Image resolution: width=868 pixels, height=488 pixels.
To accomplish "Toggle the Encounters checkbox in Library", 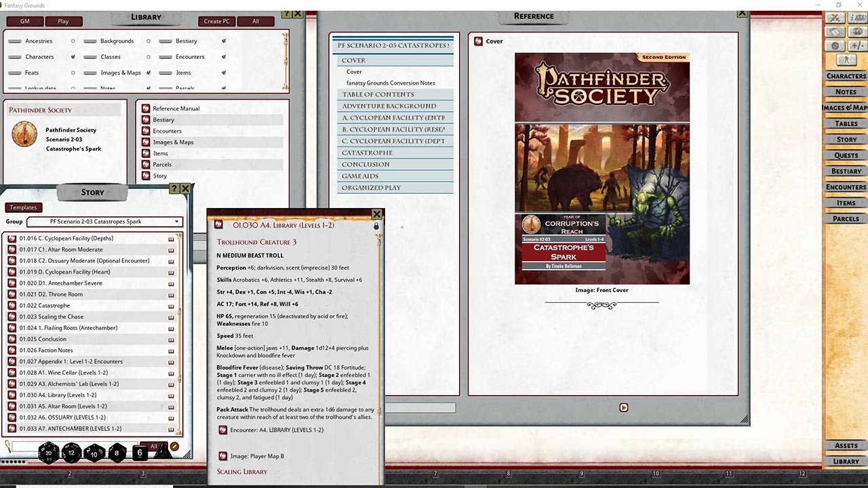I will point(224,56).
